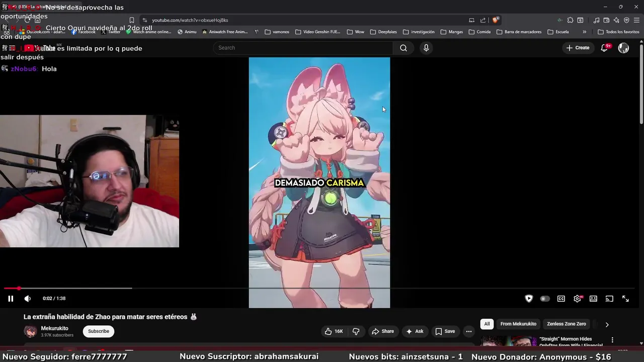This screenshot has width=644, height=362.
Task: Open browser extensions puzzle icon
Action: 570,20
